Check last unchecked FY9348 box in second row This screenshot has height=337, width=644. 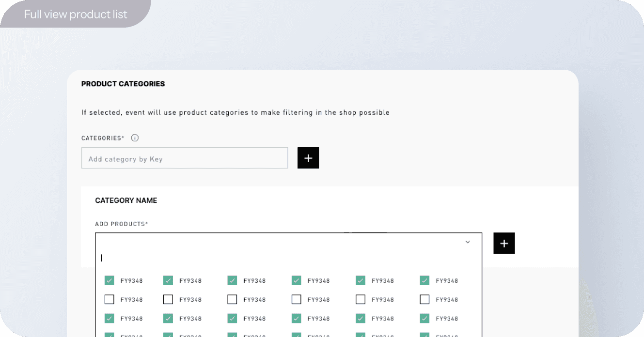click(x=424, y=300)
